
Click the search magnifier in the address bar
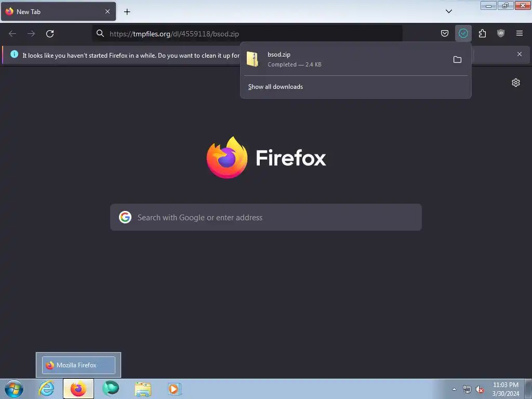(100, 33)
